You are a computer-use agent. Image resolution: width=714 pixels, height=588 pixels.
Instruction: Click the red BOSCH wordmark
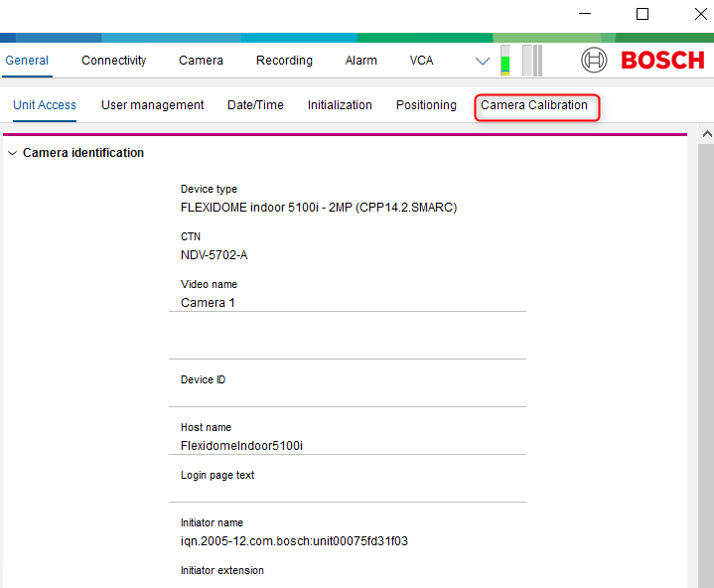point(662,61)
